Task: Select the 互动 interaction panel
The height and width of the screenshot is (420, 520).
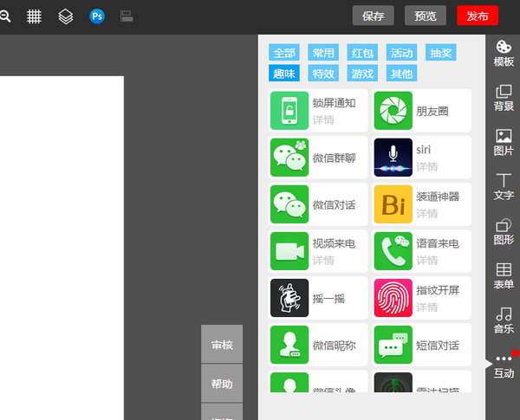Action: tap(504, 366)
